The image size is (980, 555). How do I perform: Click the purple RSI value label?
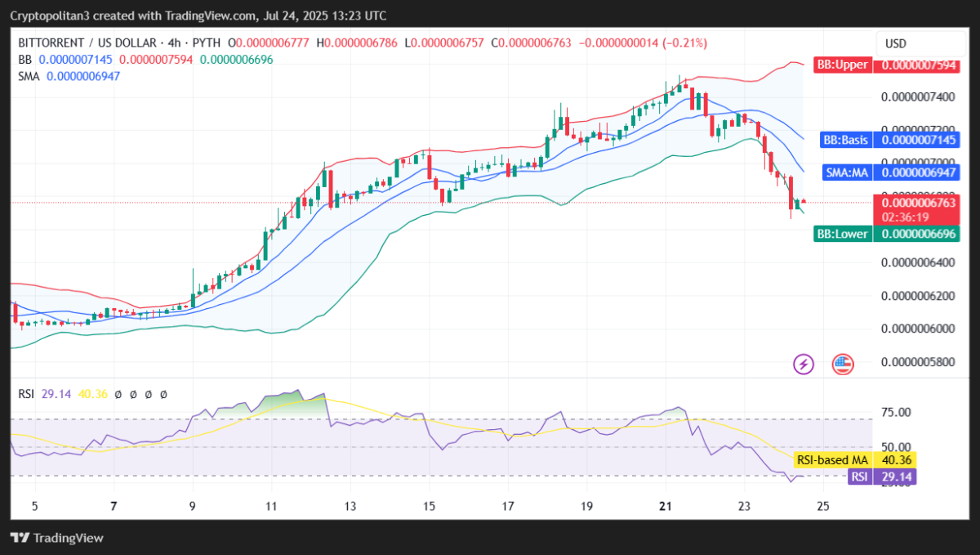(x=859, y=477)
